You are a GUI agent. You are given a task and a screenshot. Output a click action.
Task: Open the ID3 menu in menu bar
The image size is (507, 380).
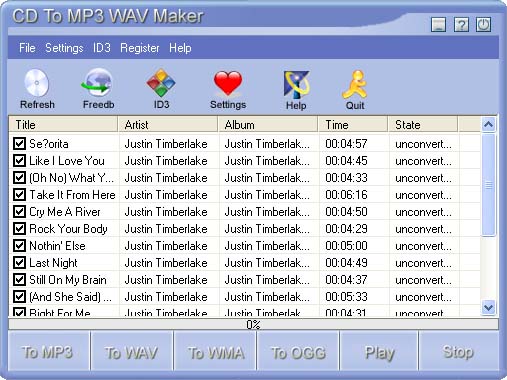point(102,48)
